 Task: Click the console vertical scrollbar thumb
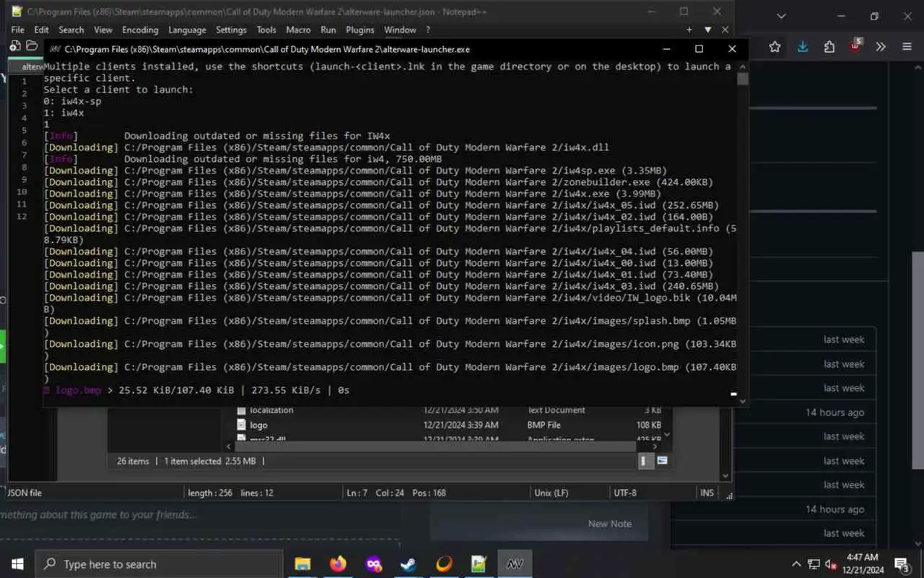(743, 78)
